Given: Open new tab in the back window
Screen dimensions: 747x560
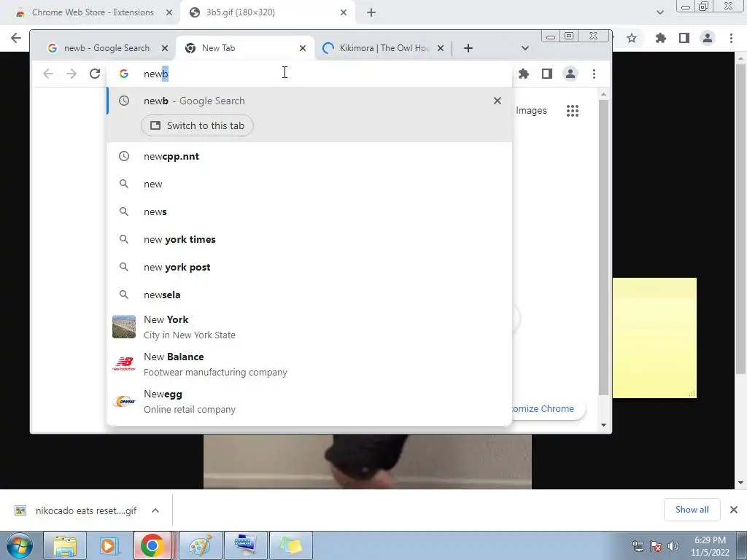Looking at the screenshot, I should (371, 12).
